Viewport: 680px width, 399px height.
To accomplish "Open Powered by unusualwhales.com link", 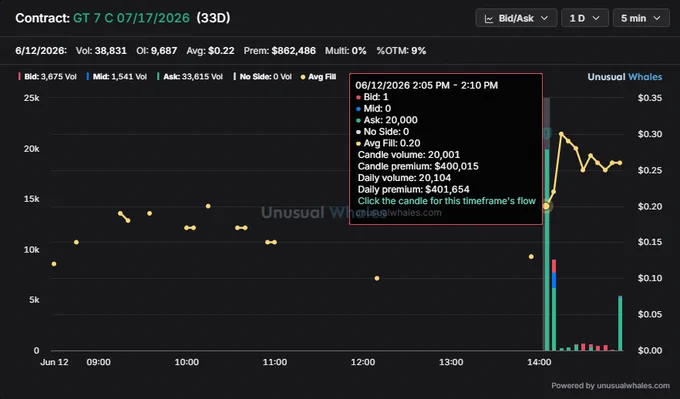I will (610, 386).
